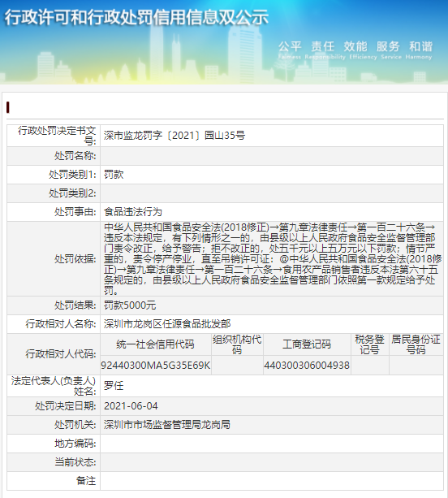
Task: Click the page title 行政许可和行政处罚信用信息双公示
Action: tap(136, 17)
